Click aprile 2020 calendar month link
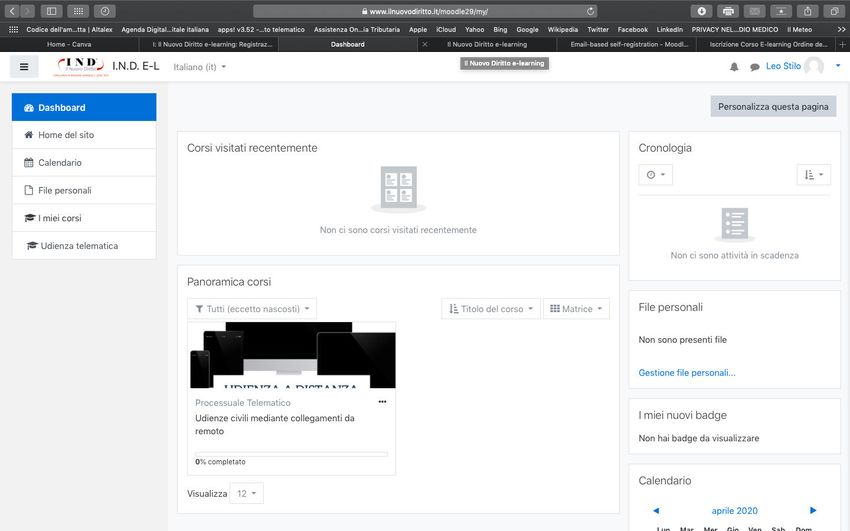Viewport: 850px width, 531px height. coord(735,510)
